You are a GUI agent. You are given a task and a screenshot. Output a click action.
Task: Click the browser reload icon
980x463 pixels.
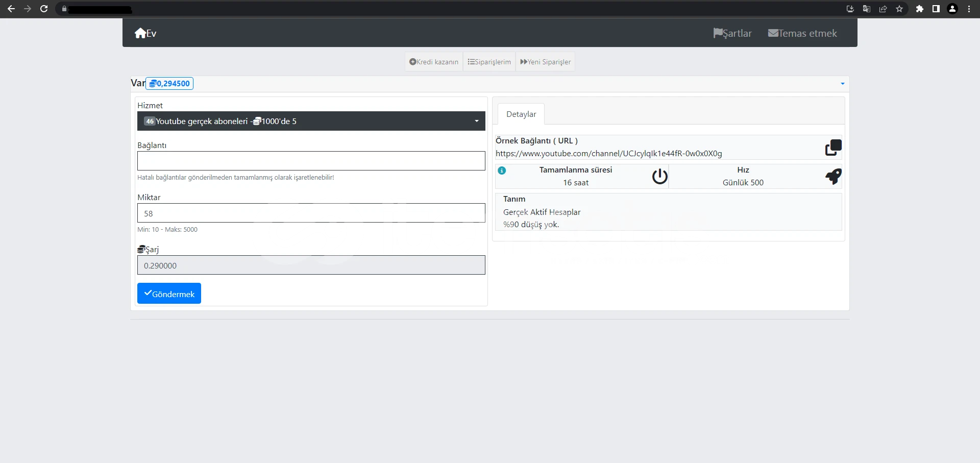click(44, 9)
